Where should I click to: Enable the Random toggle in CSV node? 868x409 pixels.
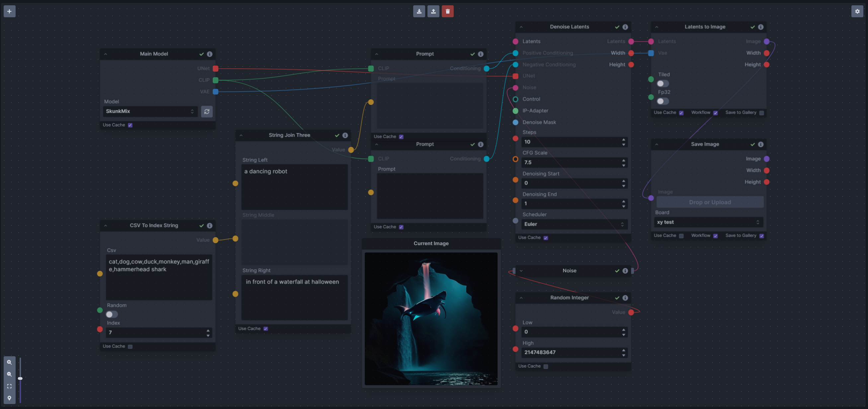(x=112, y=314)
